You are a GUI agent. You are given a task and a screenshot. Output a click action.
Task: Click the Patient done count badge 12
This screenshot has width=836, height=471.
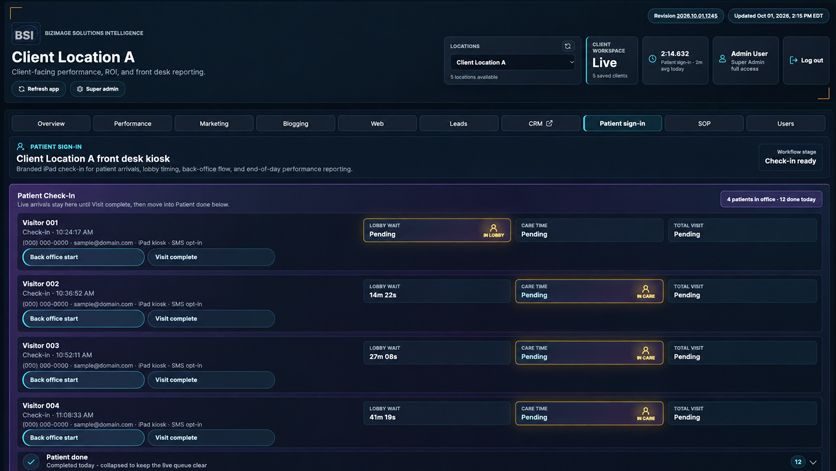click(x=798, y=462)
